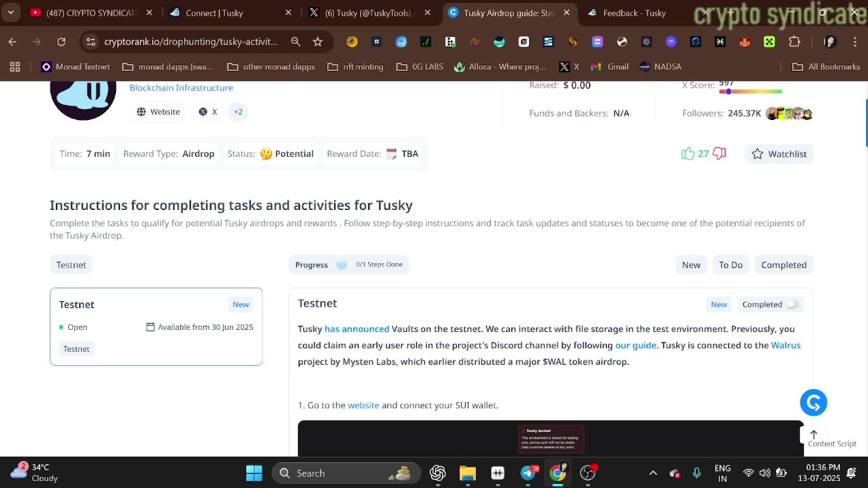Open the 'monad dapps' bookmark folder
This screenshot has height=488, width=868.
167,66
